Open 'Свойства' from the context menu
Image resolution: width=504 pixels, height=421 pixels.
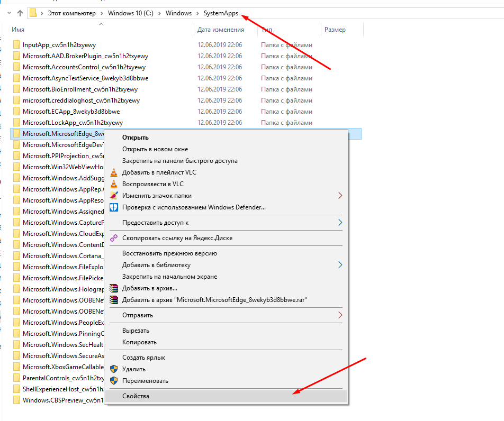click(x=227, y=396)
